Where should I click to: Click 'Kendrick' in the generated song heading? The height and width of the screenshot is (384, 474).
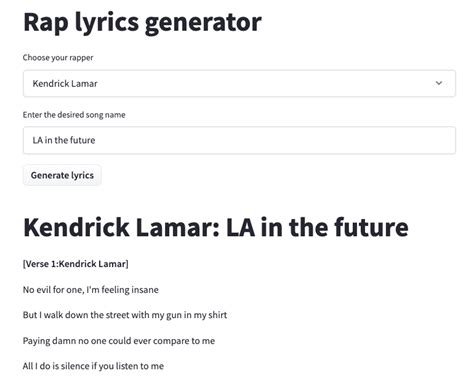pyautogui.click(x=76, y=227)
